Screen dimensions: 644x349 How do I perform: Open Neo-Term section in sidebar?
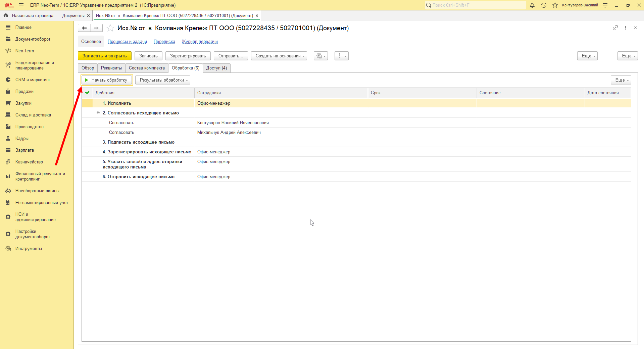click(x=24, y=51)
